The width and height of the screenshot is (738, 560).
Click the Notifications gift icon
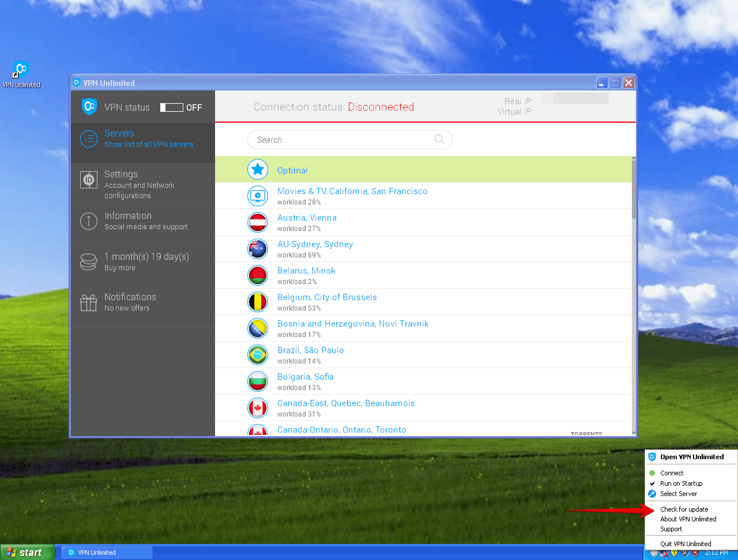(88, 301)
